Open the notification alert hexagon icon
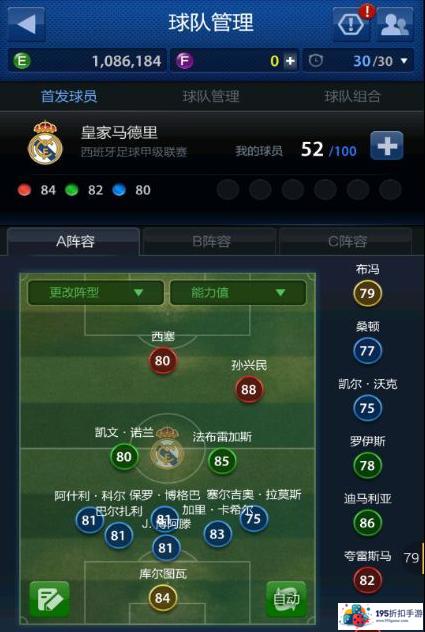This screenshot has width=425, height=632. coord(351,25)
